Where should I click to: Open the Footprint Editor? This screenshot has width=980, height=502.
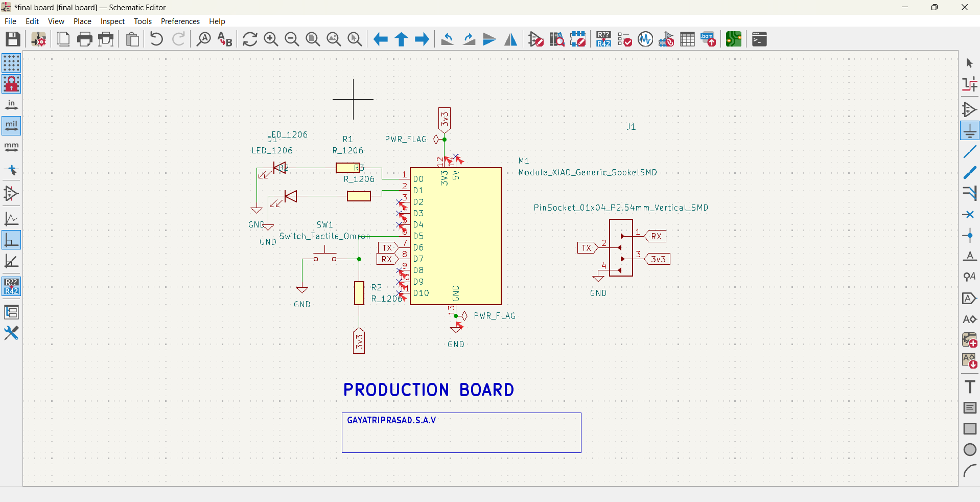click(578, 39)
